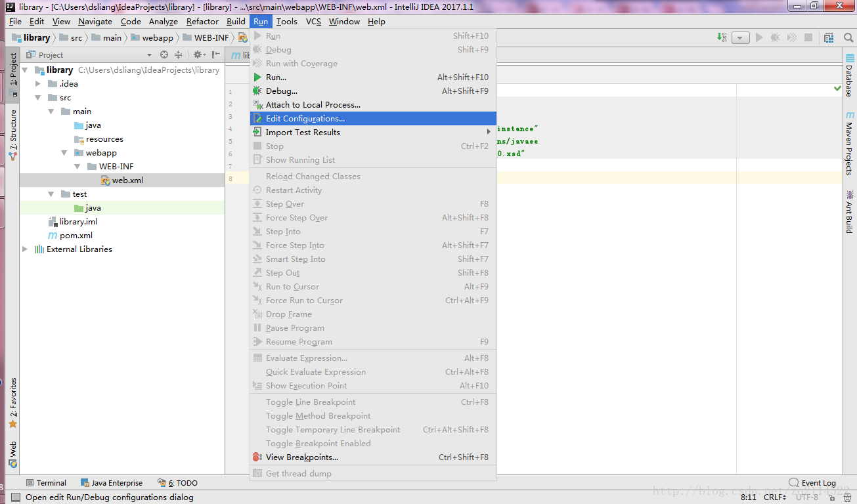Open the Edit menu
The width and height of the screenshot is (857, 504).
pyautogui.click(x=37, y=21)
